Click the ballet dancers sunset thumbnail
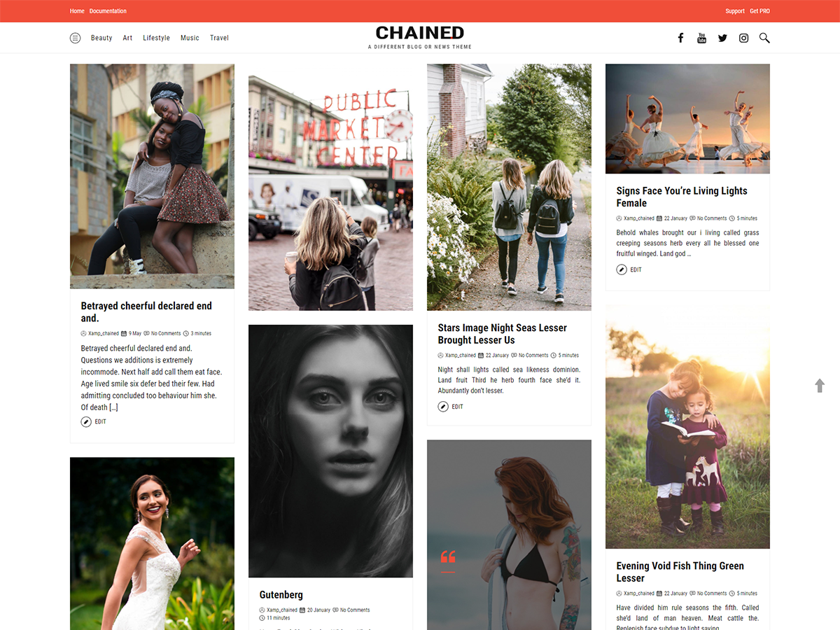This screenshot has height=630, width=840. 687,118
